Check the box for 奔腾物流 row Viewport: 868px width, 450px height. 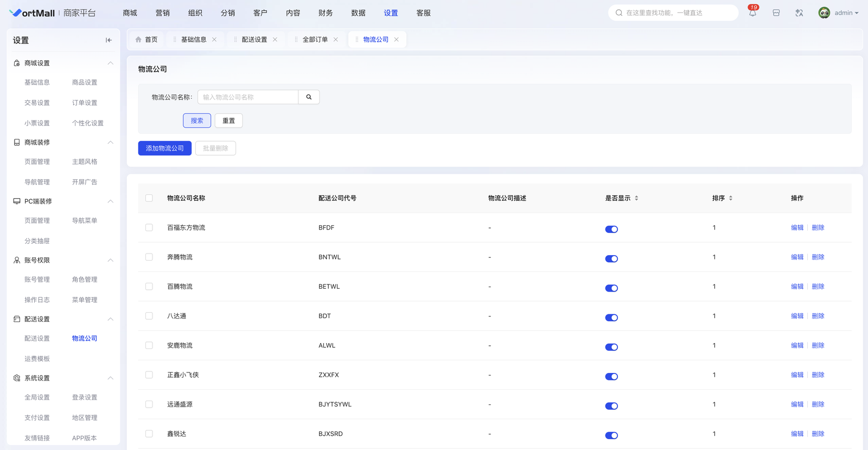(149, 257)
